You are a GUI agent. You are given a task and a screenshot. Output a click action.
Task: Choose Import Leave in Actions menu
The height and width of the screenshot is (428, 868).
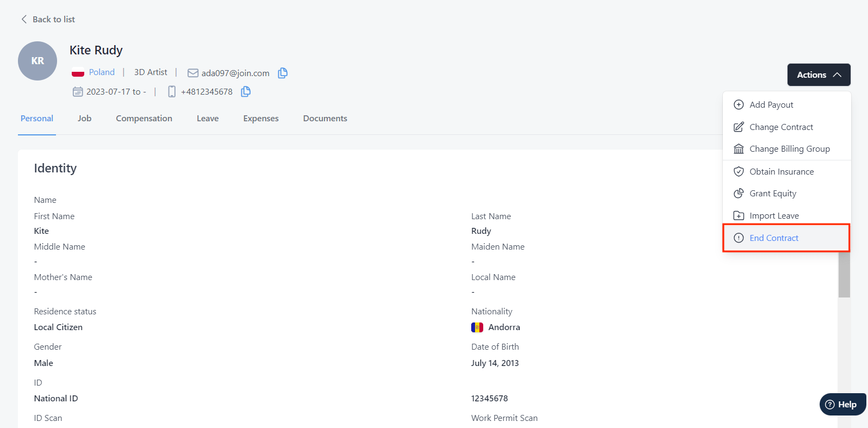[786, 216]
